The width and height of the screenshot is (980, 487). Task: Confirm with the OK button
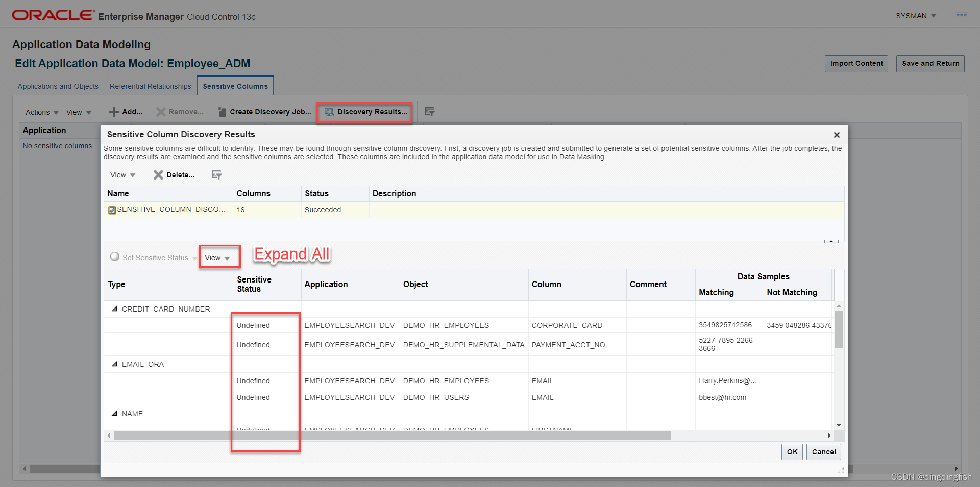792,452
